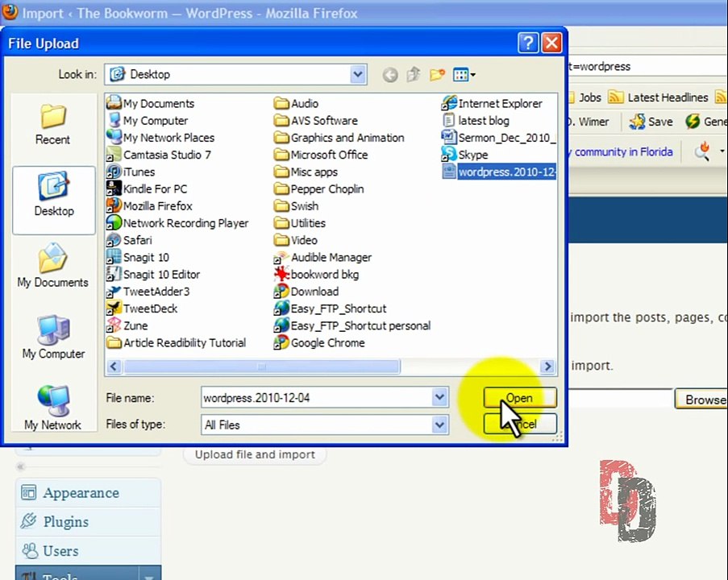Click the Up One Level folder icon
The height and width of the screenshot is (580, 728).
pyautogui.click(x=414, y=74)
